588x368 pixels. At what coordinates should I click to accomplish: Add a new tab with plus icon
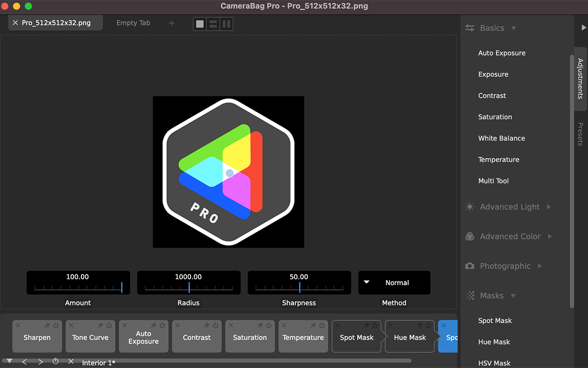coord(171,23)
